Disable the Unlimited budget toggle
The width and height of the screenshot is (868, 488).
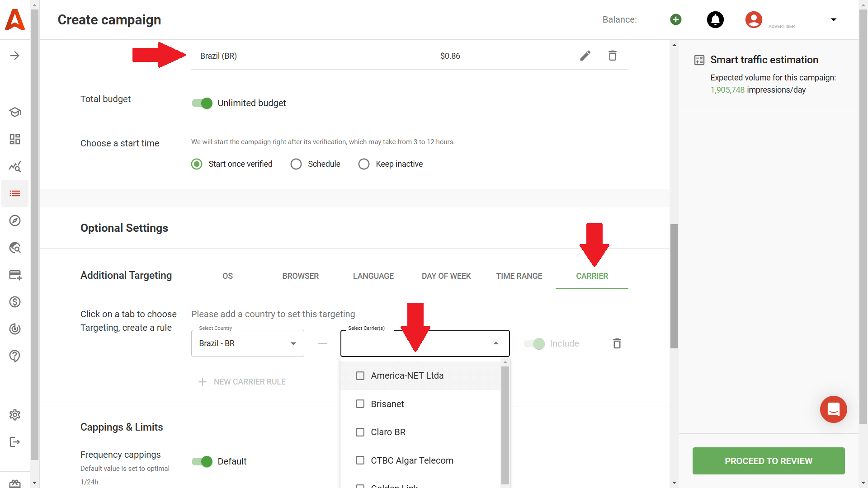click(202, 103)
